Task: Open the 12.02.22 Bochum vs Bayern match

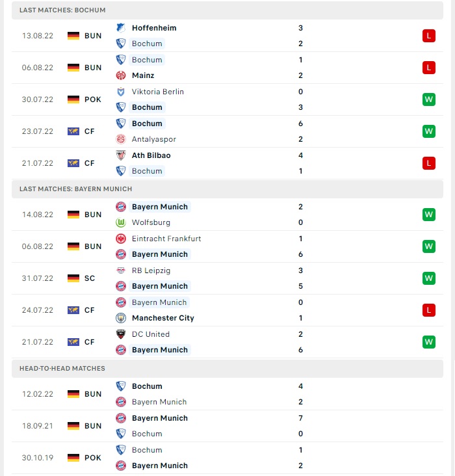Action: point(227,394)
